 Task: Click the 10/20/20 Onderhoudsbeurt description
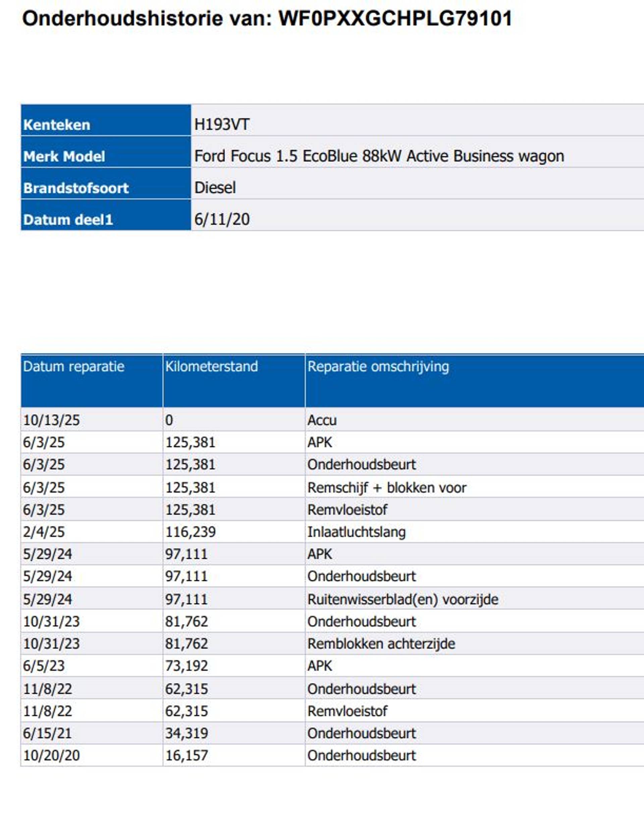tap(361, 755)
